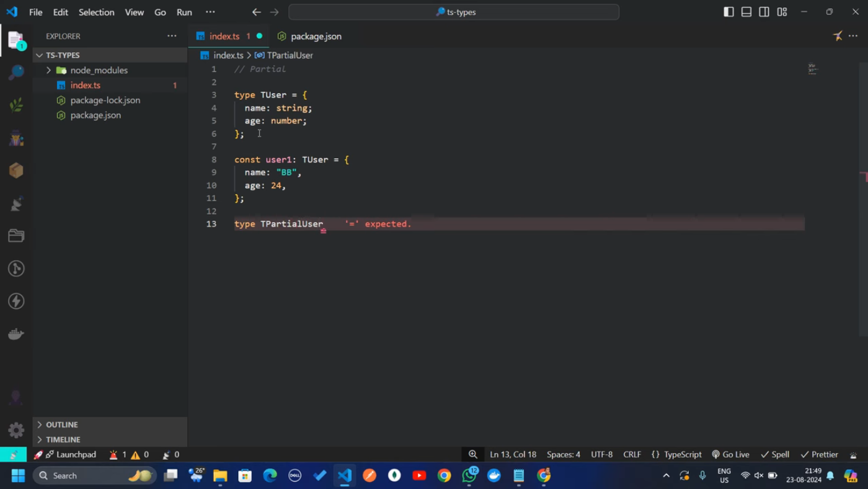The width and height of the screenshot is (868, 489).
Task: Open the overflow menu ellipsis in menu bar
Action: pos(210,12)
